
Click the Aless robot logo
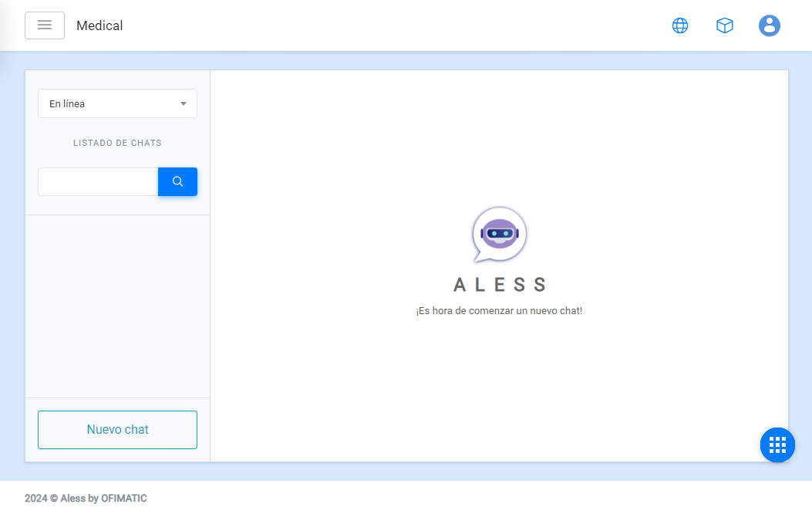pyautogui.click(x=499, y=234)
